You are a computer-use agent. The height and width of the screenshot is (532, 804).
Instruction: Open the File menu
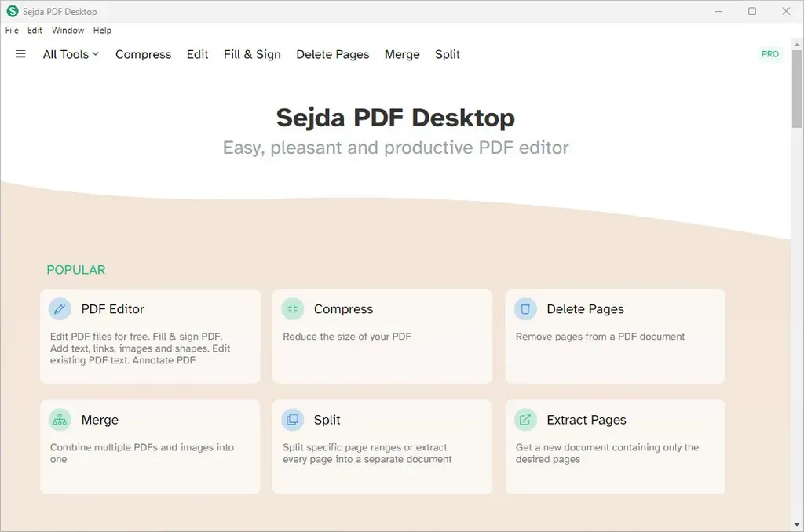(x=12, y=31)
